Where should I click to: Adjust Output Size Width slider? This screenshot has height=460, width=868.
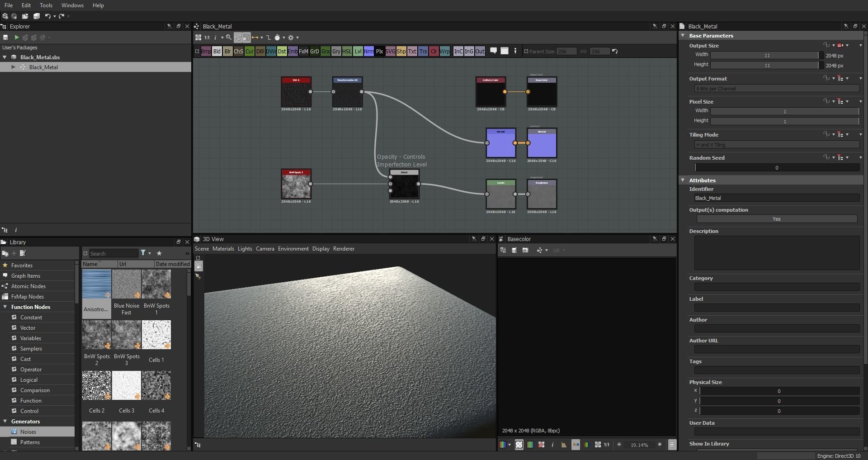(x=767, y=56)
